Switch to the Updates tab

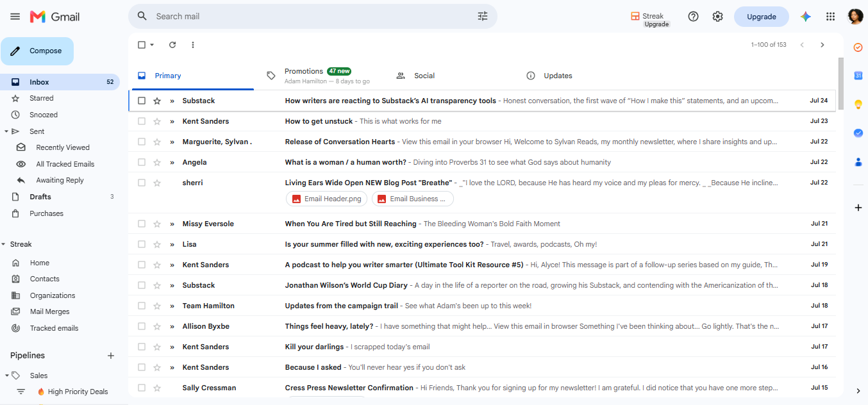tap(581, 76)
